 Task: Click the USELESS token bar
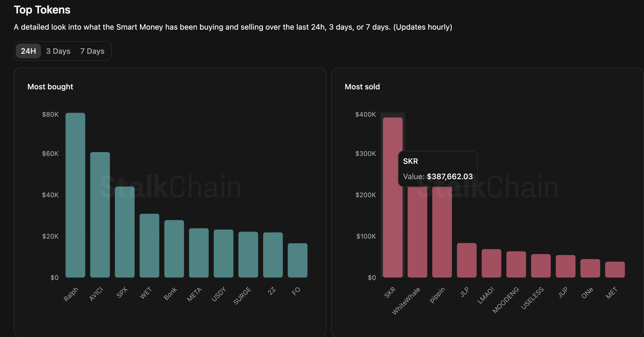(541, 266)
